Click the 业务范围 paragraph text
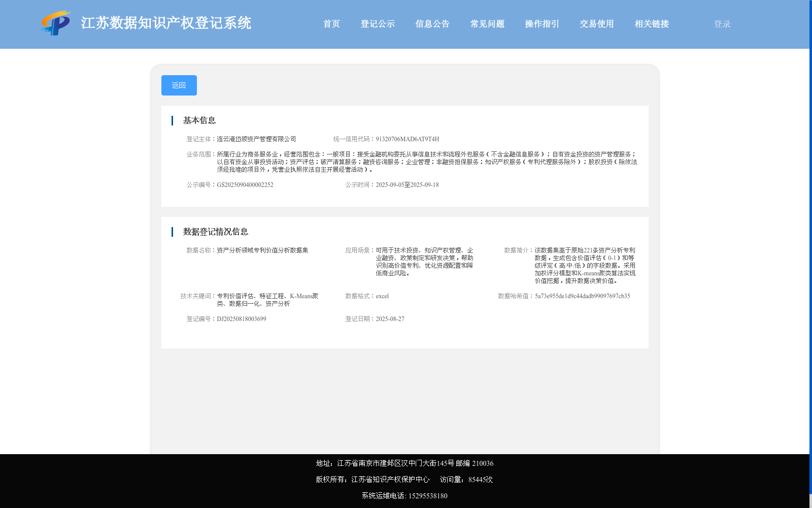This screenshot has height=508, width=812. (427, 162)
